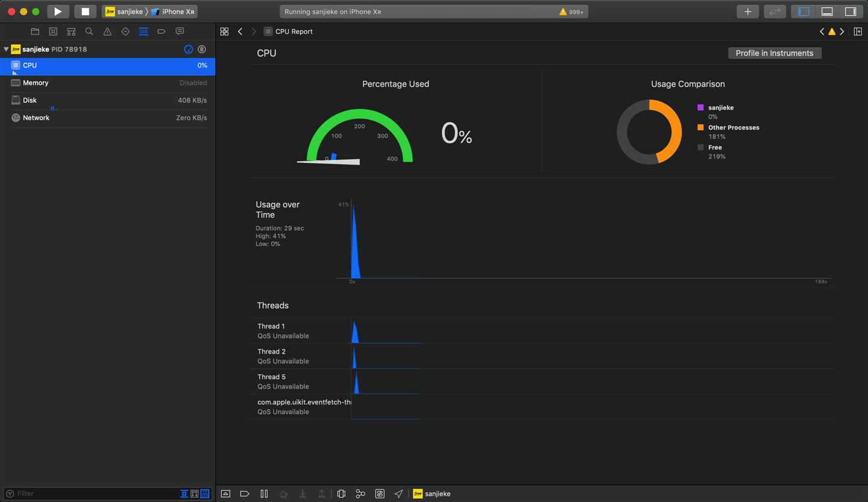Open the Source Control navigator
The image size is (868, 502).
[53, 31]
